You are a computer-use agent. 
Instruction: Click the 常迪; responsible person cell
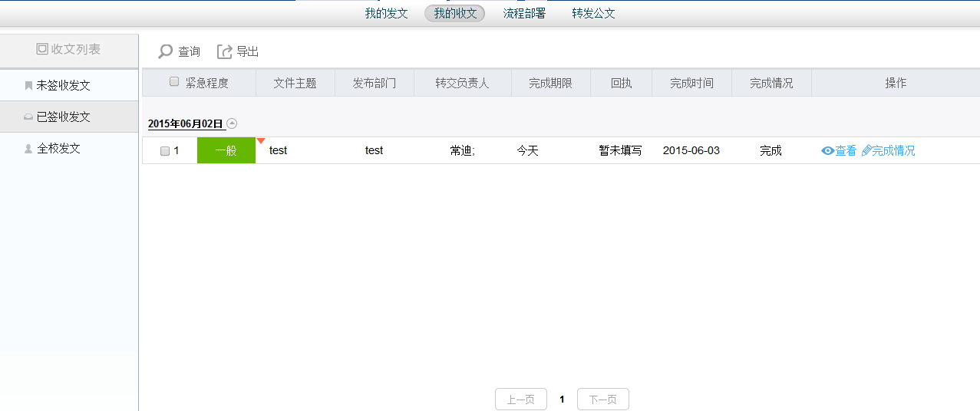[462, 151]
